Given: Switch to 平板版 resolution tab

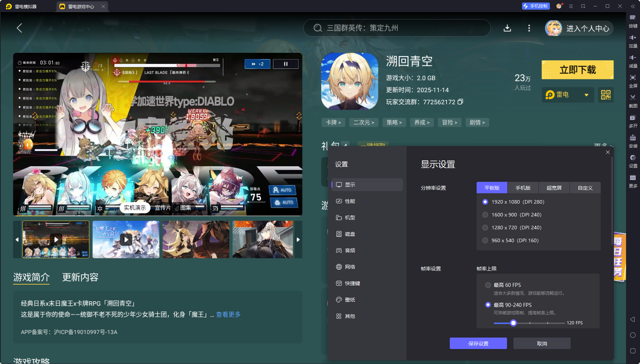Looking at the screenshot, I should tap(492, 188).
